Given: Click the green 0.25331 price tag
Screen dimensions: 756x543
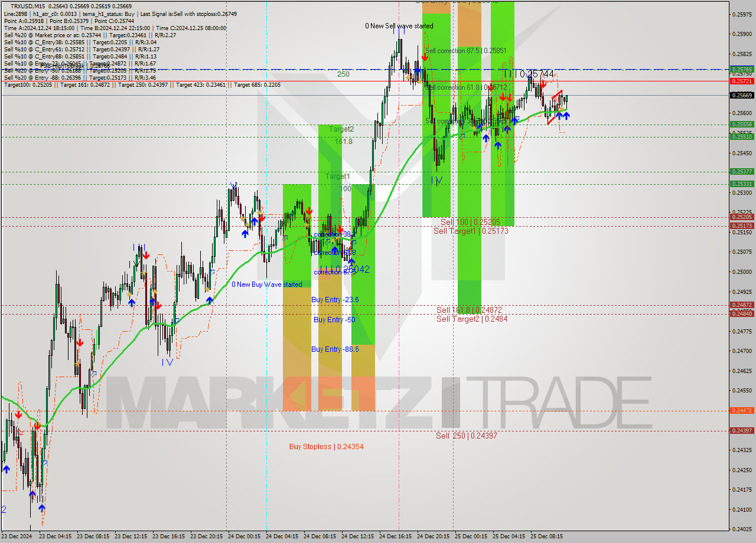Looking at the screenshot, I should point(742,184).
